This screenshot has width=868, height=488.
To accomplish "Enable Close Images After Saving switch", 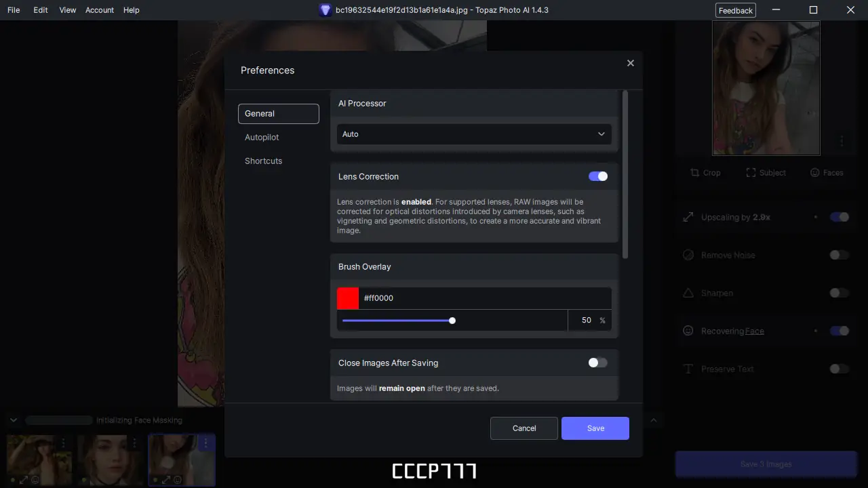I will (x=598, y=363).
